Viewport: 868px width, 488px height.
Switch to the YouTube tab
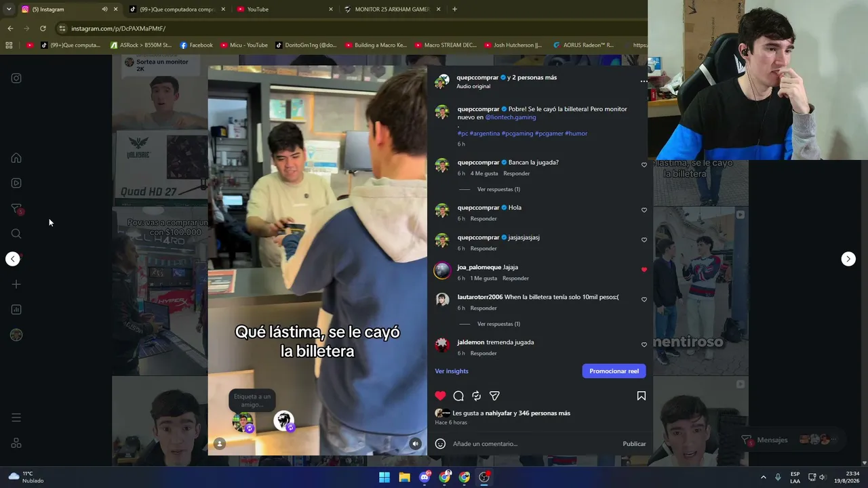285,9
